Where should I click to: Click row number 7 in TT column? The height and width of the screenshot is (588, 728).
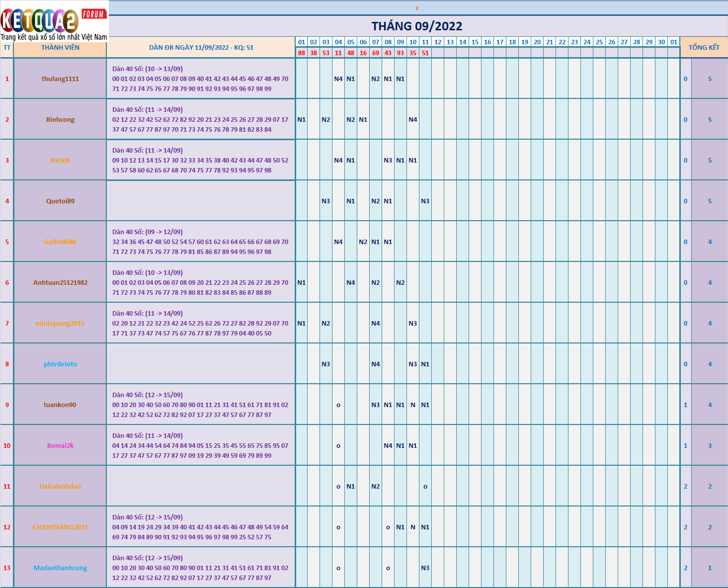(x=7, y=323)
